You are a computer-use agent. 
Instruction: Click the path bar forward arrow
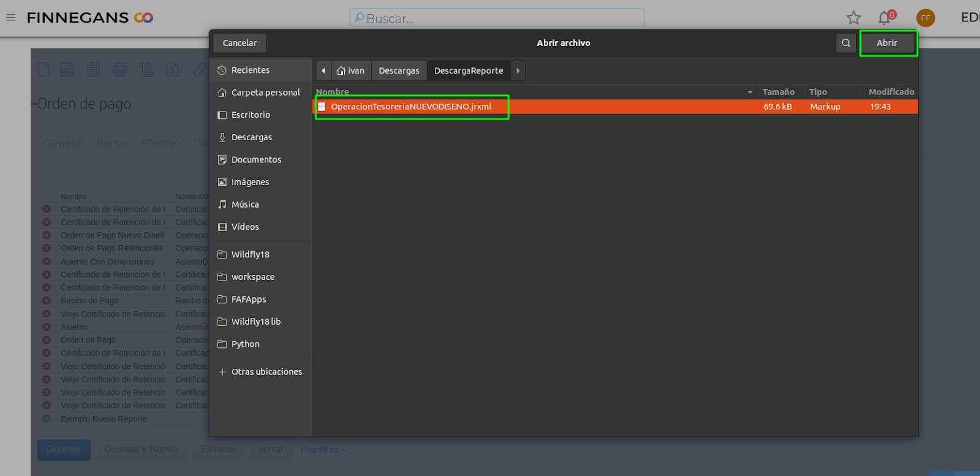(518, 70)
